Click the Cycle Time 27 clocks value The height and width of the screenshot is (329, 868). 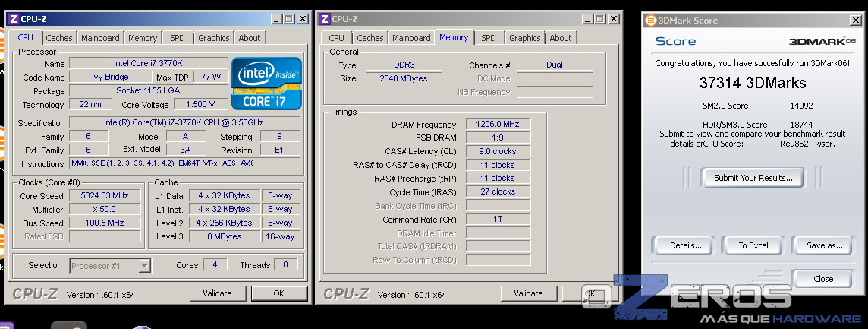pos(498,191)
